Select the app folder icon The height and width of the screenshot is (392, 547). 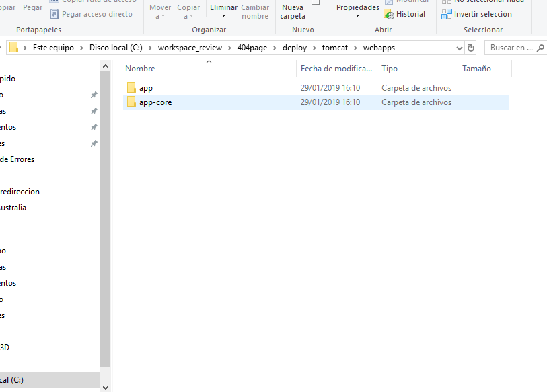[131, 88]
